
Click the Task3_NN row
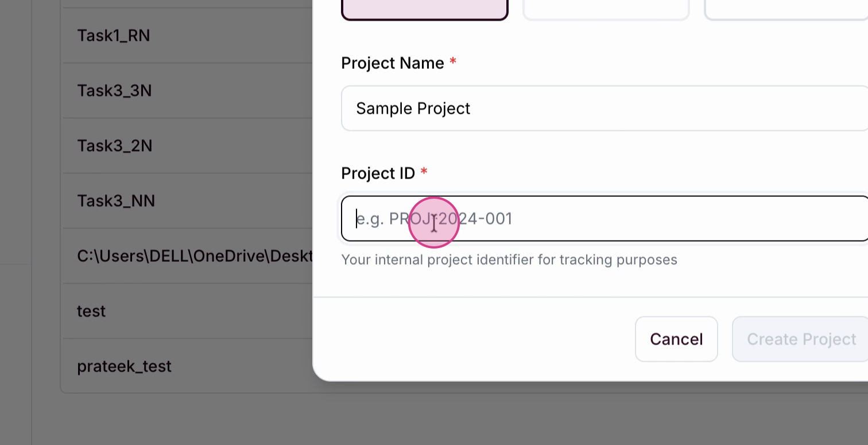pyautogui.click(x=116, y=201)
